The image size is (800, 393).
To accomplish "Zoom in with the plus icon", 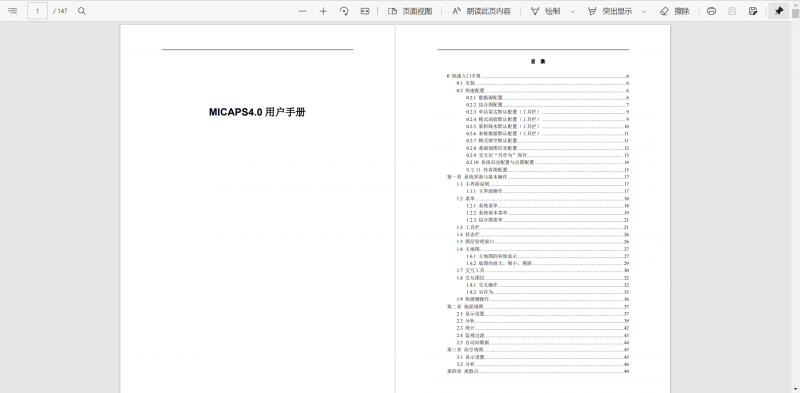I will pos(323,11).
